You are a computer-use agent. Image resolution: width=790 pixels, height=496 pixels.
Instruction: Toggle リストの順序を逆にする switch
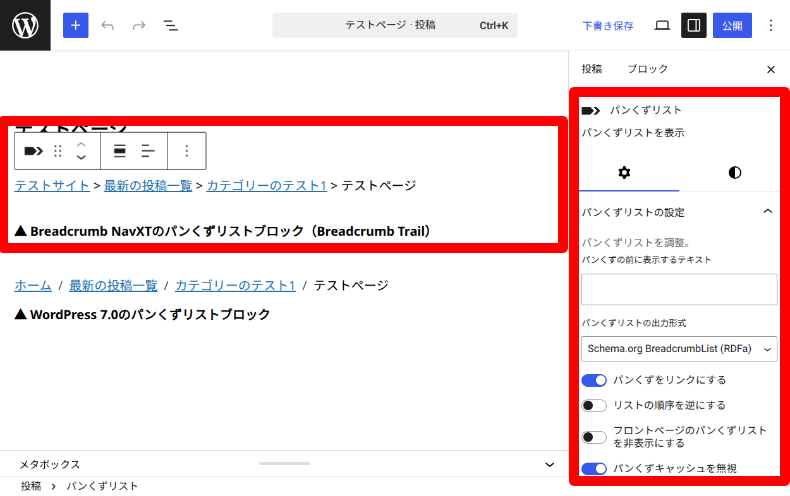[594, 406]
